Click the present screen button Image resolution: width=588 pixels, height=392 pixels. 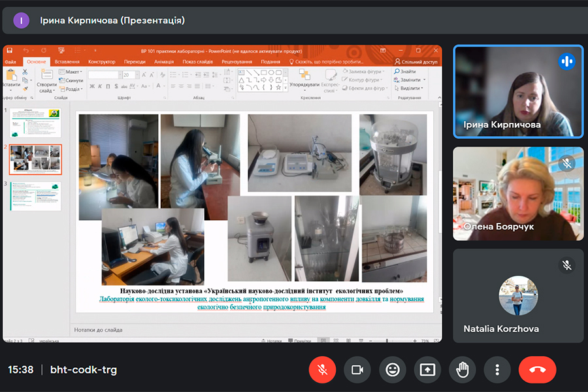tap(427, 370)
